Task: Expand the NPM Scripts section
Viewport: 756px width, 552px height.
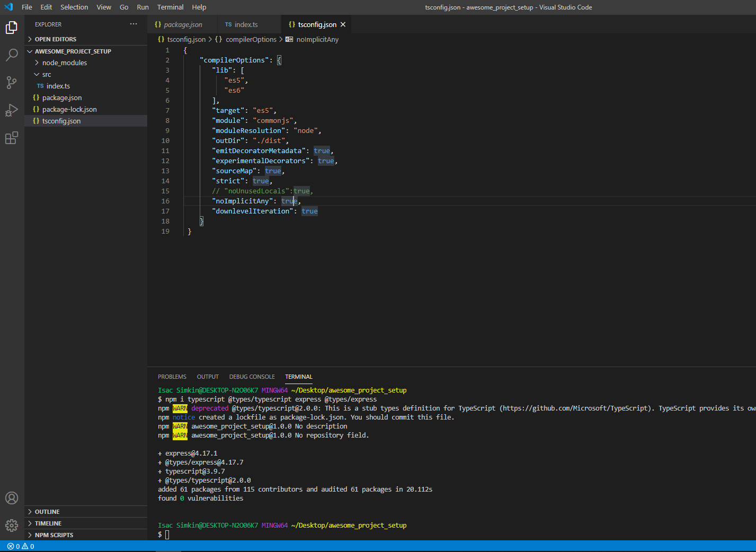Action: [54, 535]
